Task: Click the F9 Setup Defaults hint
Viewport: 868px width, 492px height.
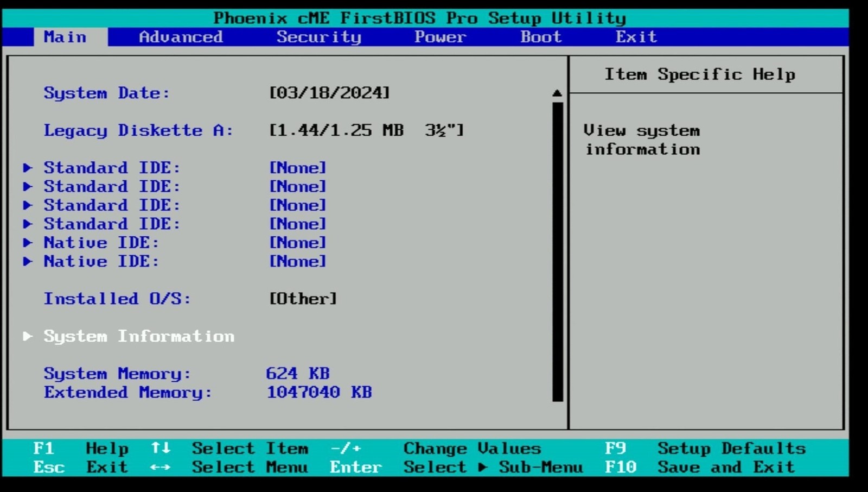Action: click(705, 449)
